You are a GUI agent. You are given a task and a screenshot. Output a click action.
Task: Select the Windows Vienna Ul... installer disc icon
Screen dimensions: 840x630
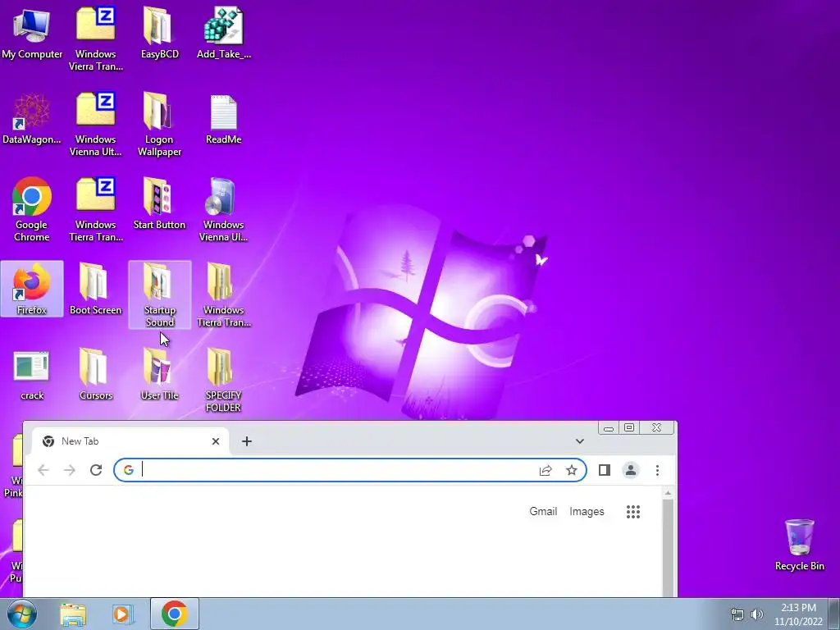click(223, 209)
